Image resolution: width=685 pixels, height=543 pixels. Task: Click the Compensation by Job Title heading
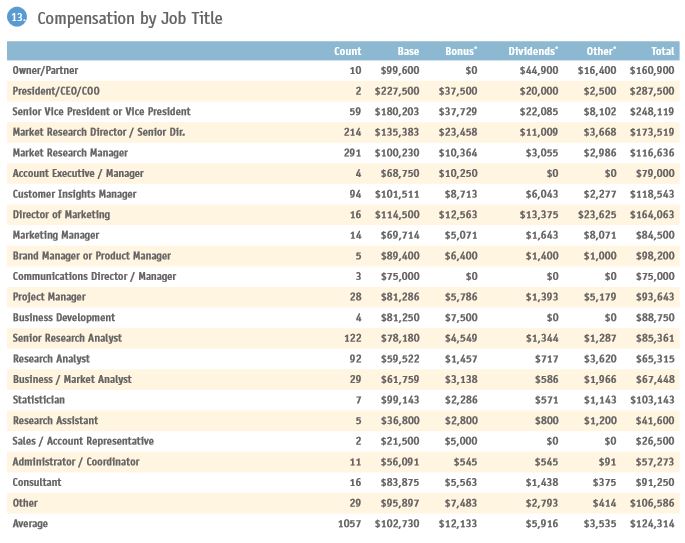[x=130, y=18]
